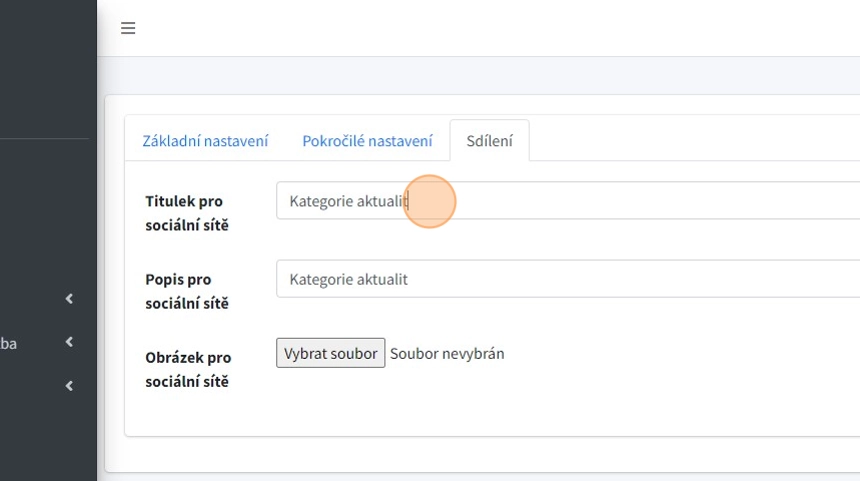Expand the sidebar chevron below the 'ba' item
The height and width of the screenshot is (481, 860).
(69, 386)
